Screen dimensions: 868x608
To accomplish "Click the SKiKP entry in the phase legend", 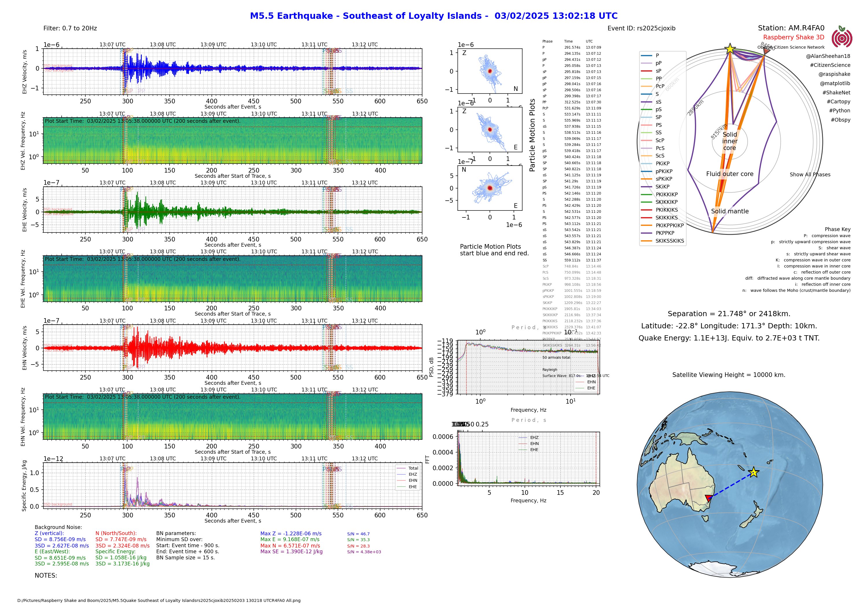I will (x=662, y=186).
